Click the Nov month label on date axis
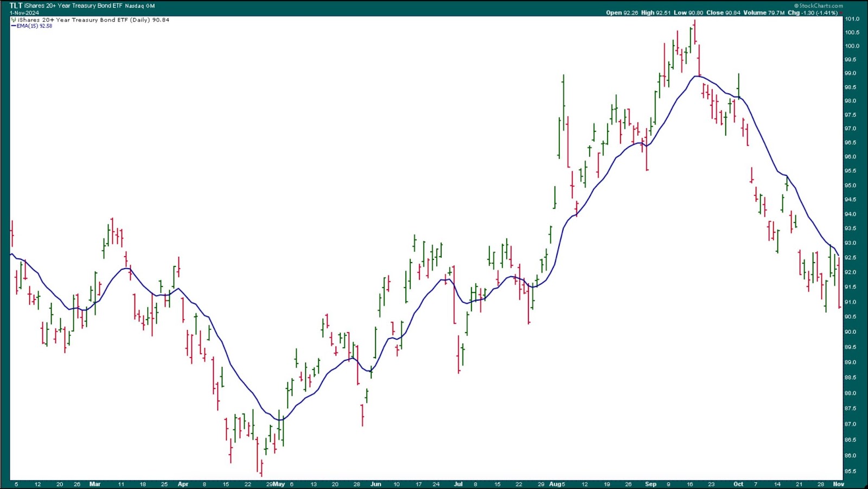The image size is (868, 489). pos(839,484)
